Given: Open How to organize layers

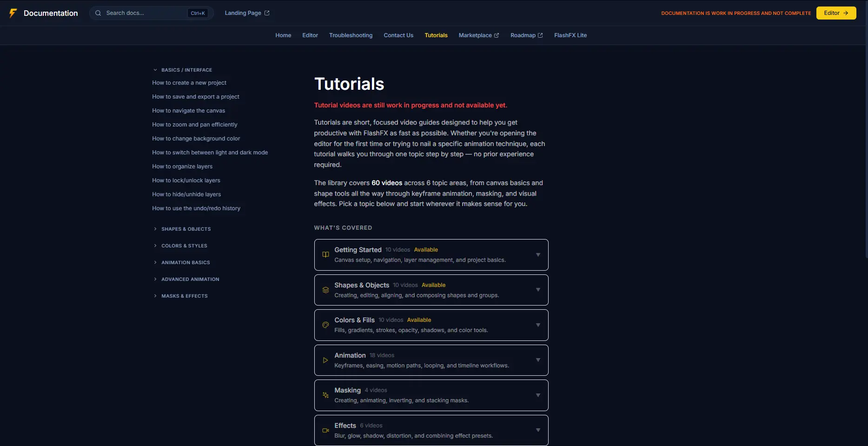Looking at the screenshot, I should click(182, 166).
